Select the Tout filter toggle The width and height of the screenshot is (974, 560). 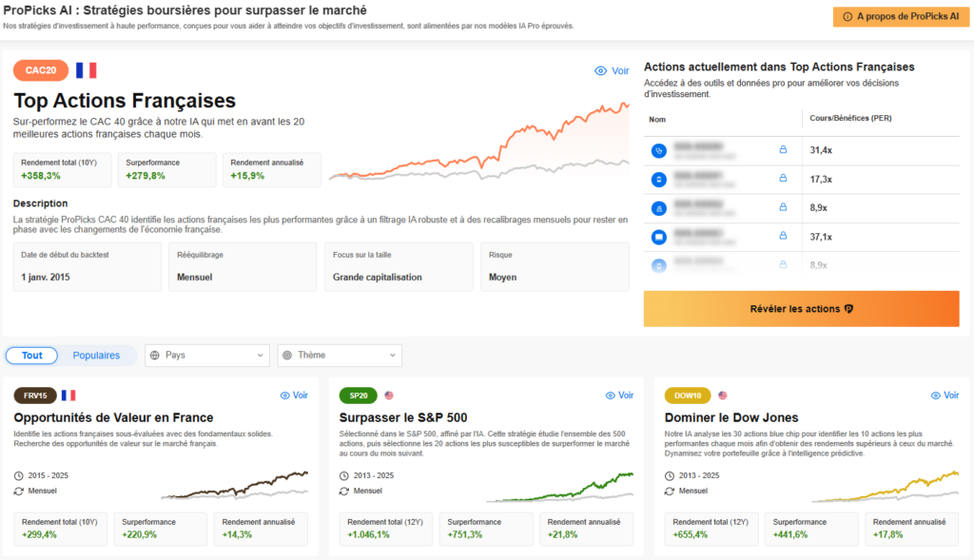[32, 356]
